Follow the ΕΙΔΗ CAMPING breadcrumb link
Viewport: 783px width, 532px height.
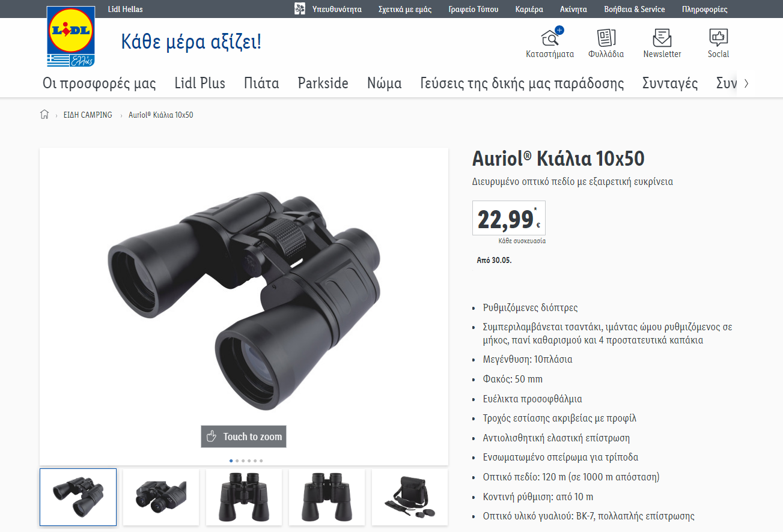pos(88,115)
